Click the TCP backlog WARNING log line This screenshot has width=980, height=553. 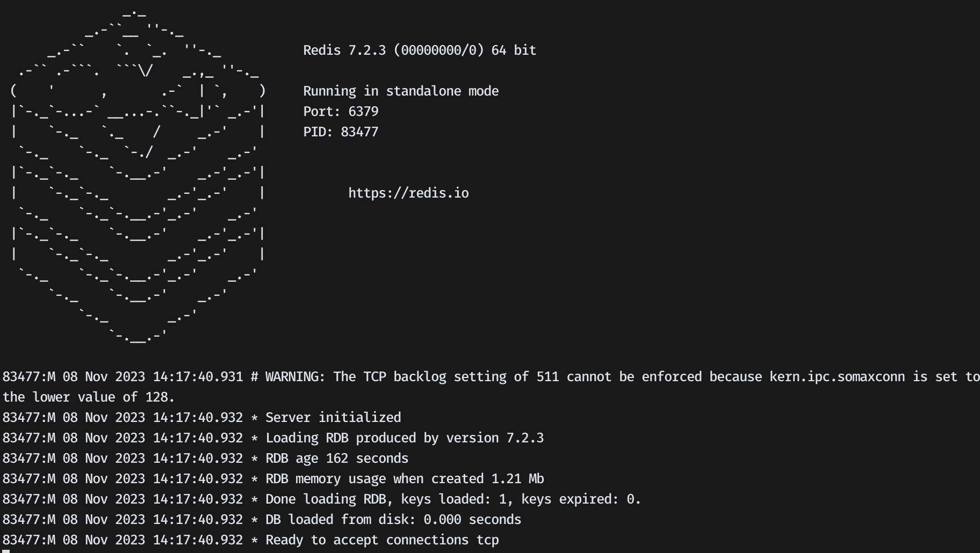pyautogui.click(x=491, y=377)
